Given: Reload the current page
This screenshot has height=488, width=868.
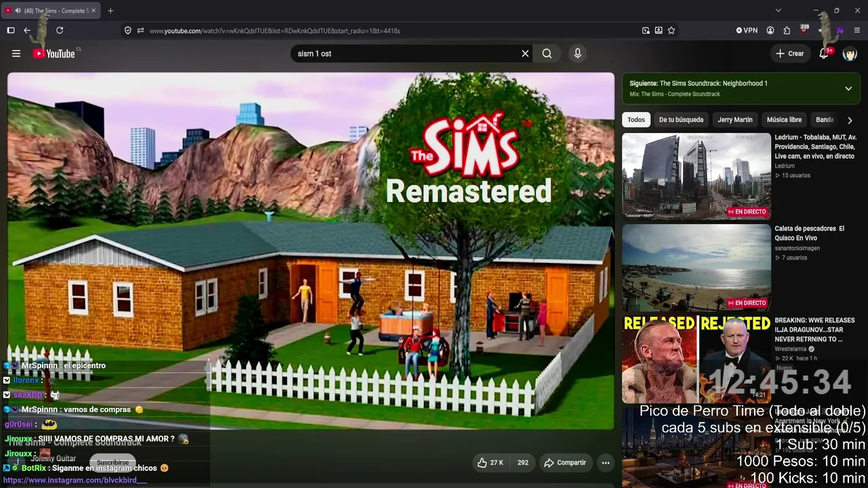Looking at the screenshot, I should coord(60,30).
